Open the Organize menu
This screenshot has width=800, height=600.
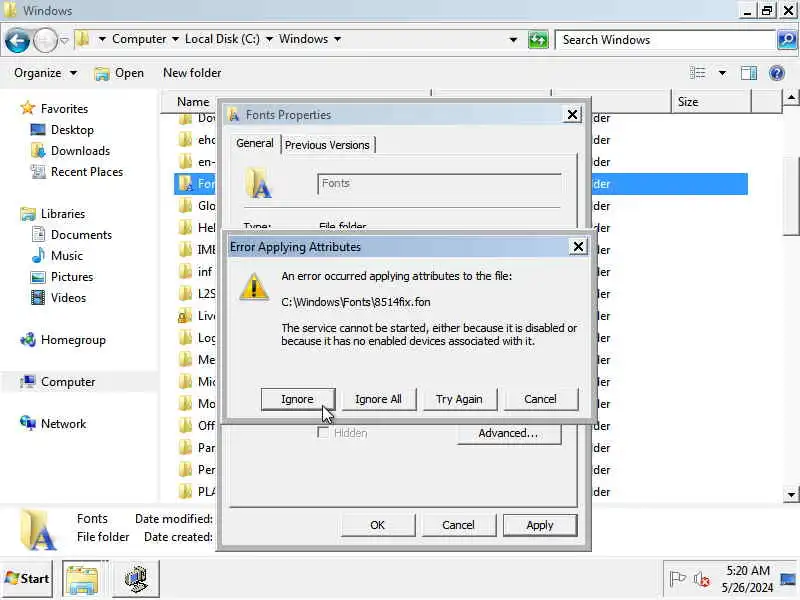(45, 73)
